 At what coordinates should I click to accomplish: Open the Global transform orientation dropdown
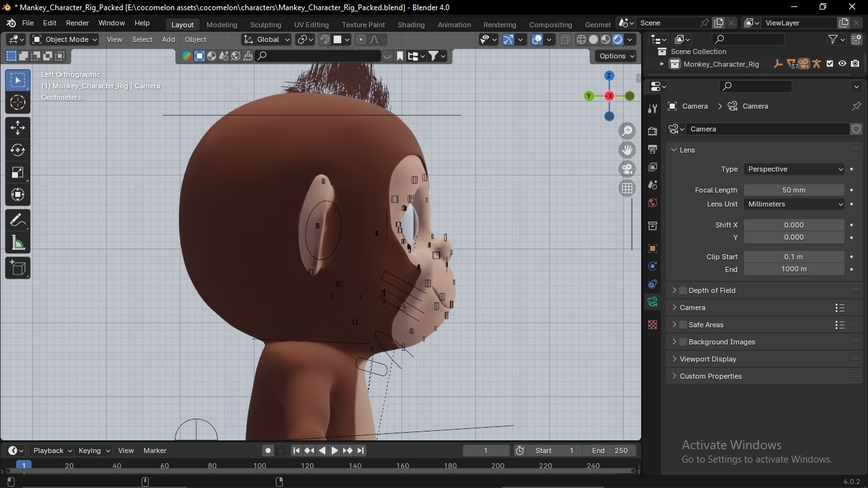pos(267,39)
